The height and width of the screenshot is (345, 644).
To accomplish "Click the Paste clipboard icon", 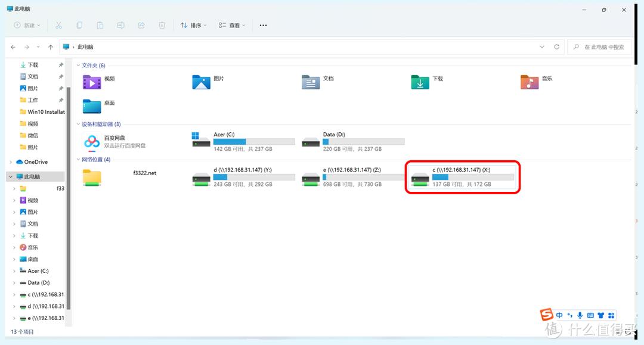I will click(x=100, y=26).
